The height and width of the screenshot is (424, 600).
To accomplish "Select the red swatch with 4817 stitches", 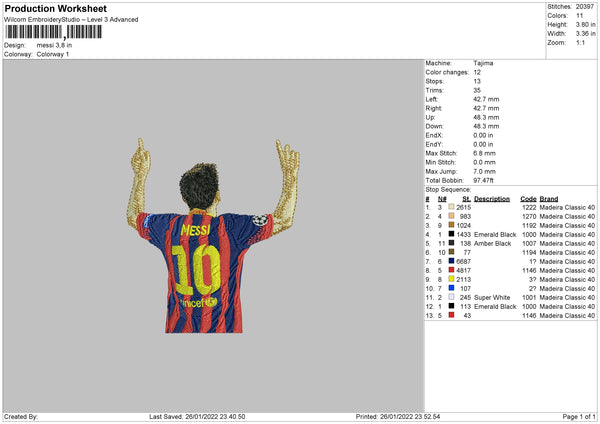I will pyautogui.click(x=451, y=270).
